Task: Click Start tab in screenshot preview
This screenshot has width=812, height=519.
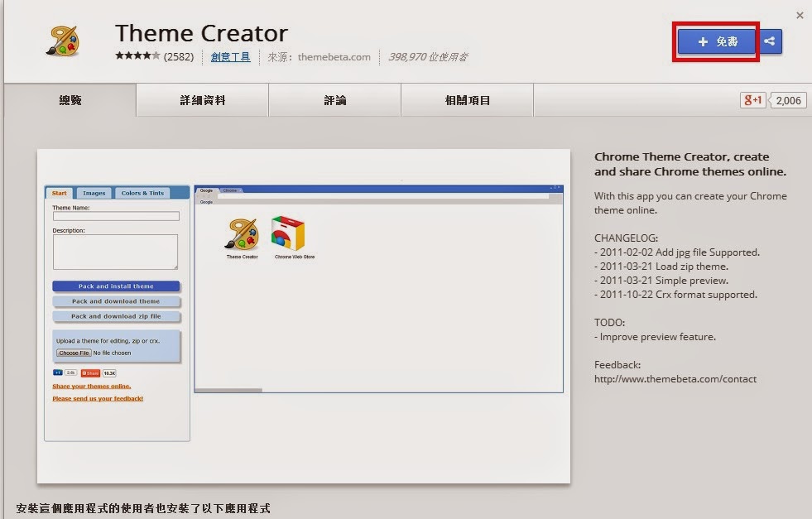Action: coord(59,193)
